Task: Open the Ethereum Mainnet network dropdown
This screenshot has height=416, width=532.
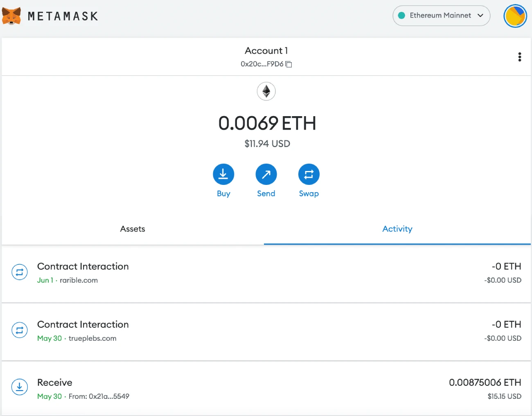Action: [441, 16]
